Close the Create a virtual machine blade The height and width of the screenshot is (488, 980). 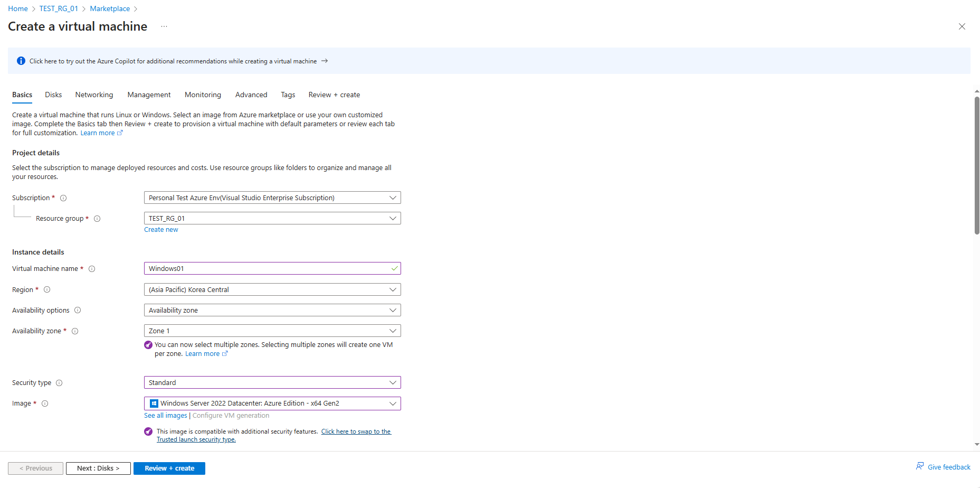[x=962, y=26]
